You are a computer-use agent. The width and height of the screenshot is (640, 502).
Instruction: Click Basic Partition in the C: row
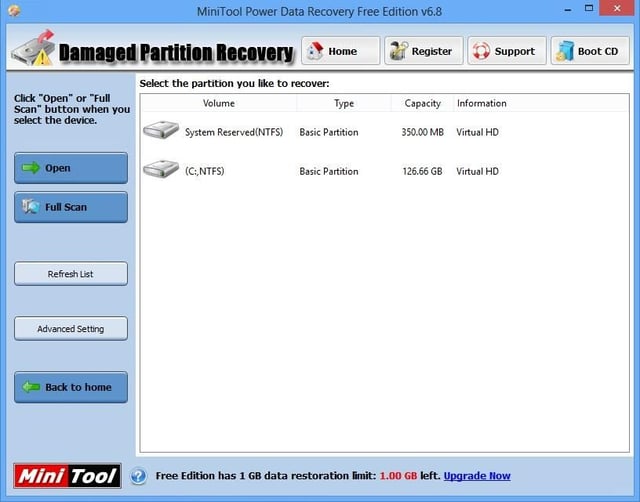coord(329,171)
